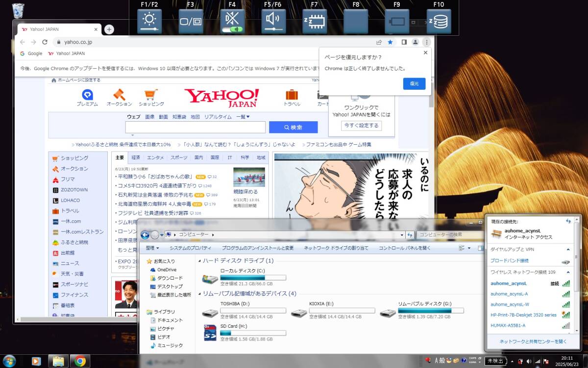Open the Recycle Bin on the desktop

(x=18, y=11)
